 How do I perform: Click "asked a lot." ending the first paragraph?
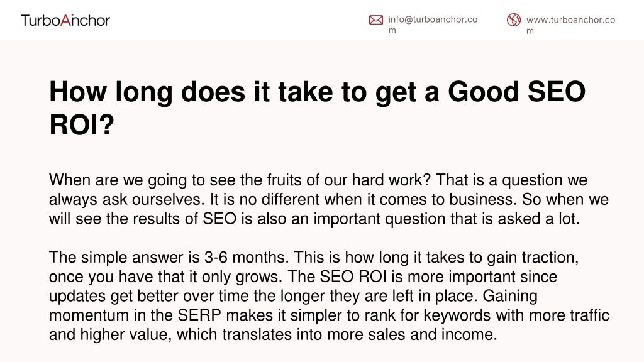pos(538,219)
